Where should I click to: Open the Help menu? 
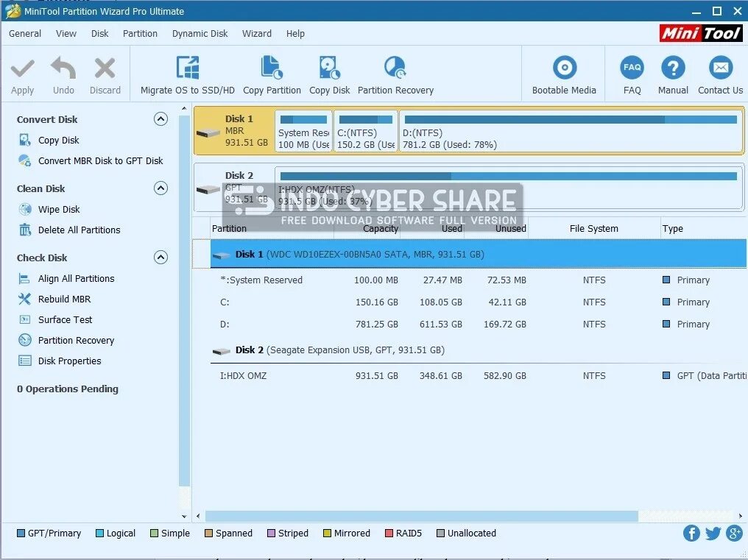tap(295, 33)
